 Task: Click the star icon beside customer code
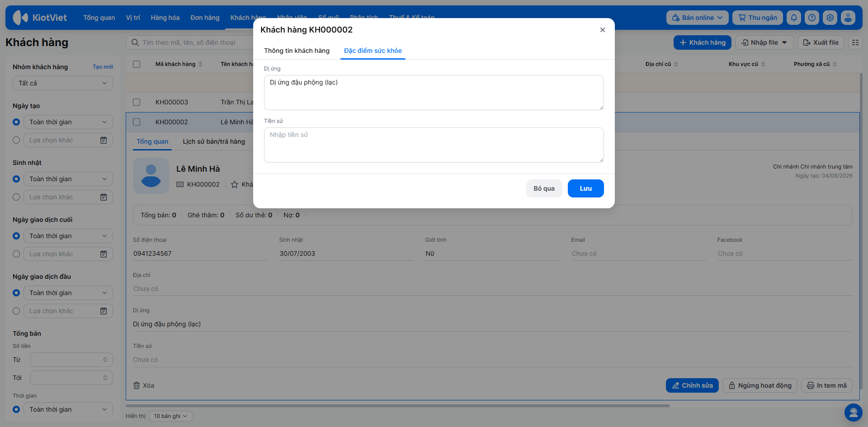tap(235, 184)
